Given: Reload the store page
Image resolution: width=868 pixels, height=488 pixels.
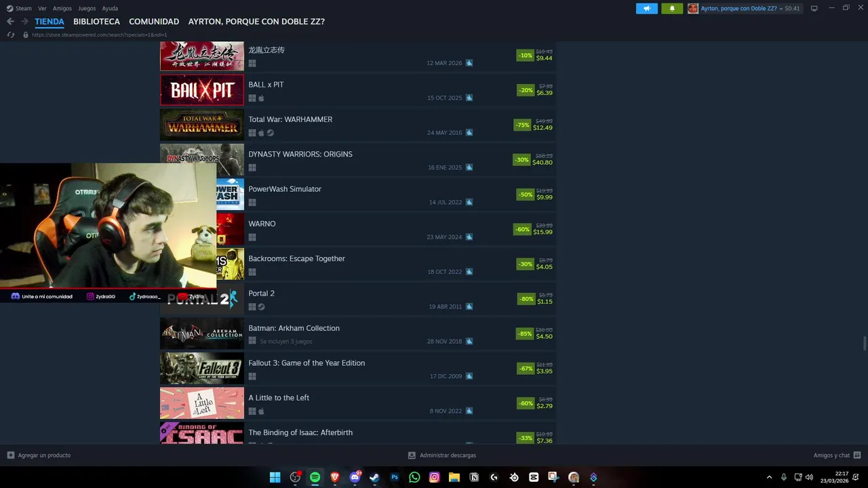Looking at the screenshot, I should pyautogui.click(x=11, y=35).
